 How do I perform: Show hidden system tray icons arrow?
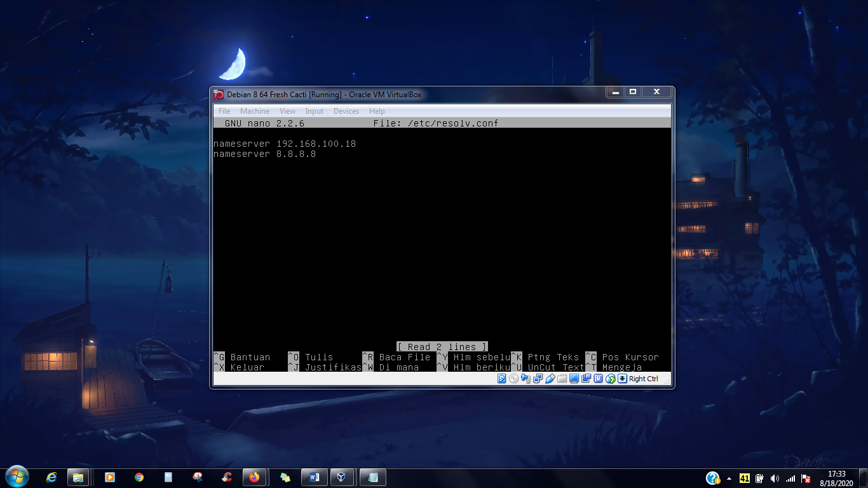coord(729,478)
